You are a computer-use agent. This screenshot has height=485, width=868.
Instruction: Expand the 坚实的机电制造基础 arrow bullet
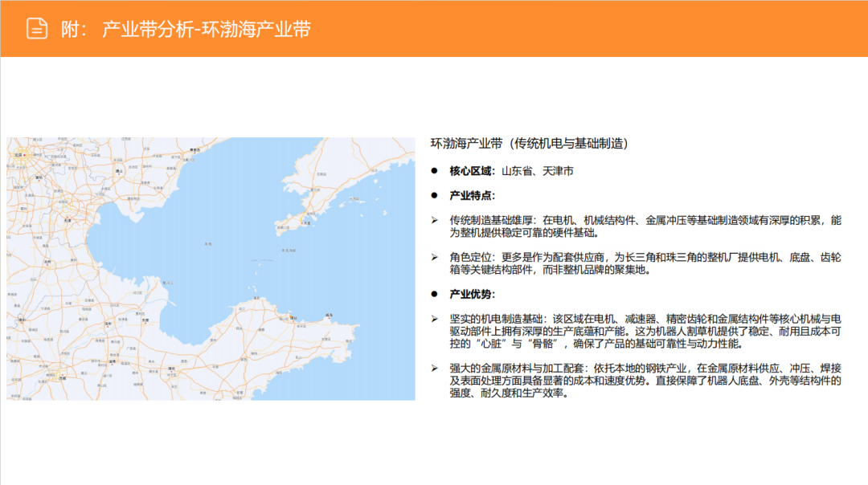434,316
